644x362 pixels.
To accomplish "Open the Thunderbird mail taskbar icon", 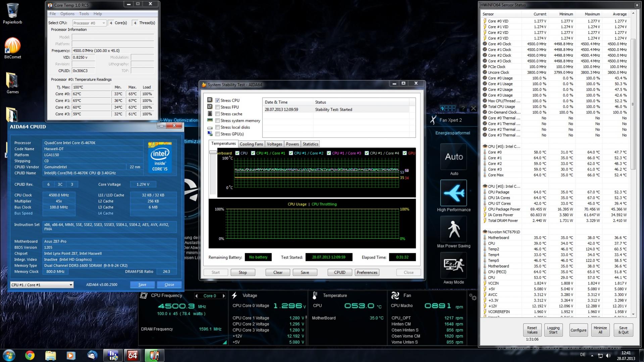I will (x=92, y=355).
